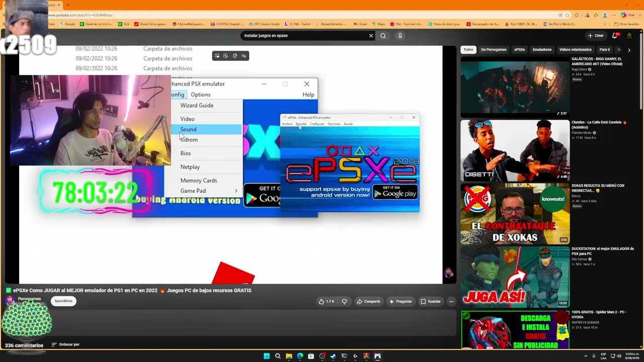Dislike the video with thumbs down
This screenshot has width=644, height=362.
coord(345,302)
